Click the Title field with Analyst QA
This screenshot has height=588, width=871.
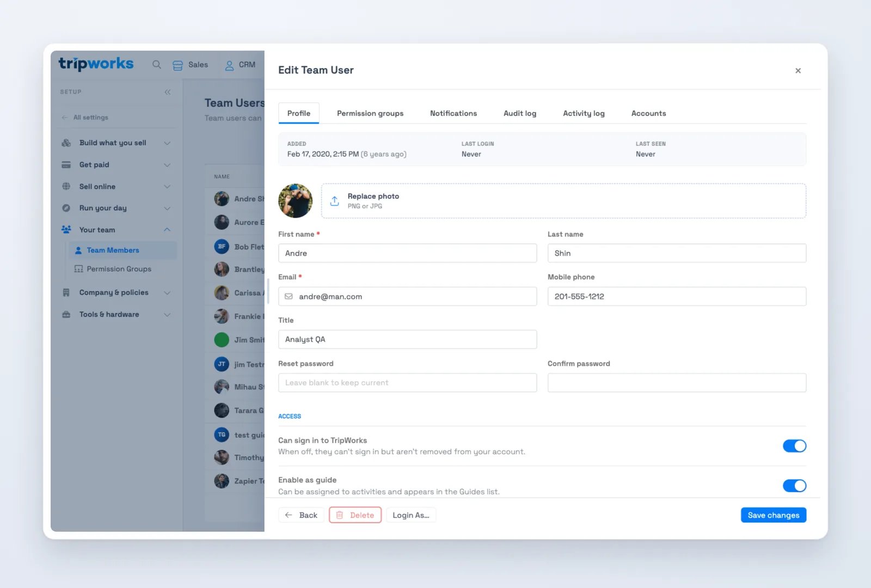[407, 340]
